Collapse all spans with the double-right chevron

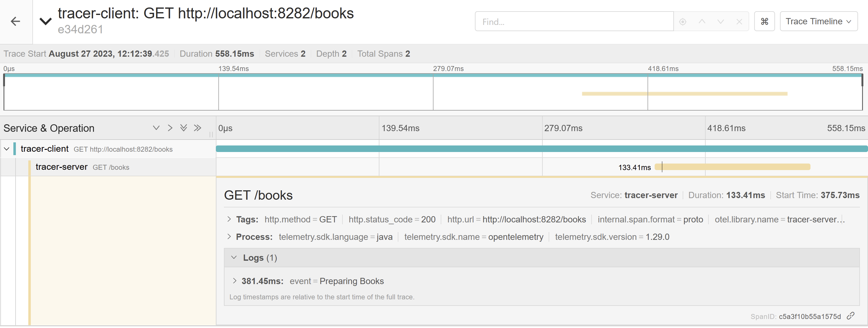point(197,128)
